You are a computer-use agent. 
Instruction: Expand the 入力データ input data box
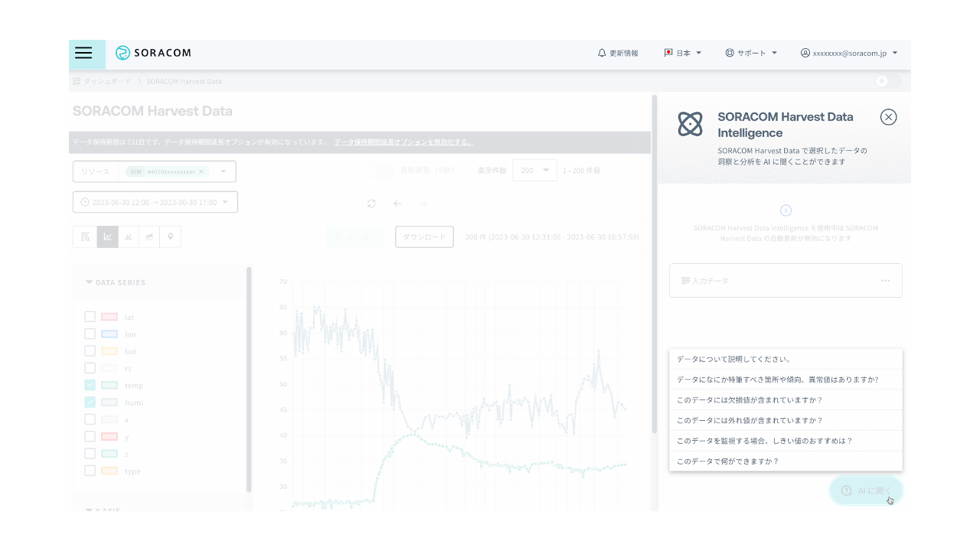(x=786, y=281)
